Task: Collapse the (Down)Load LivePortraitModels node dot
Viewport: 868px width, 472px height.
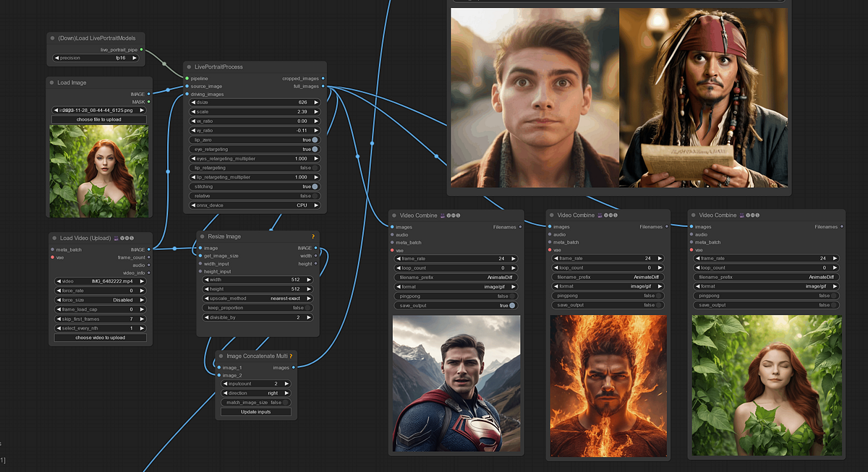Action: (x=51, y=38)
